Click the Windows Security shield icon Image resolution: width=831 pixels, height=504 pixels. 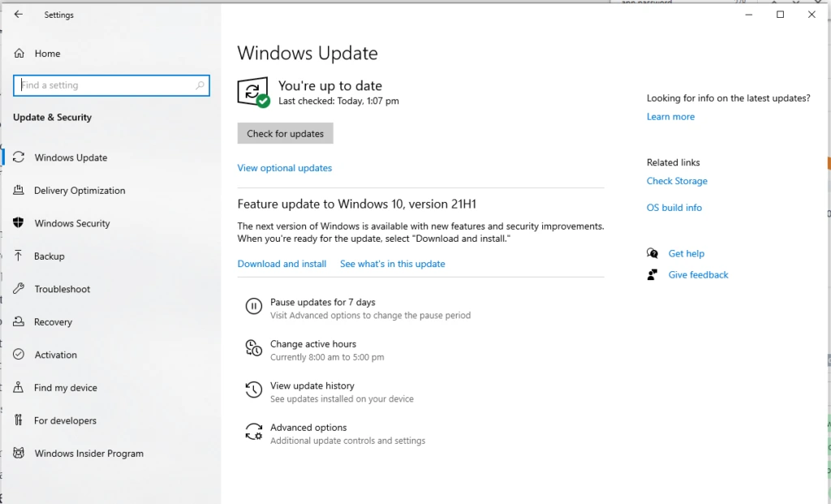coord(19,223)
